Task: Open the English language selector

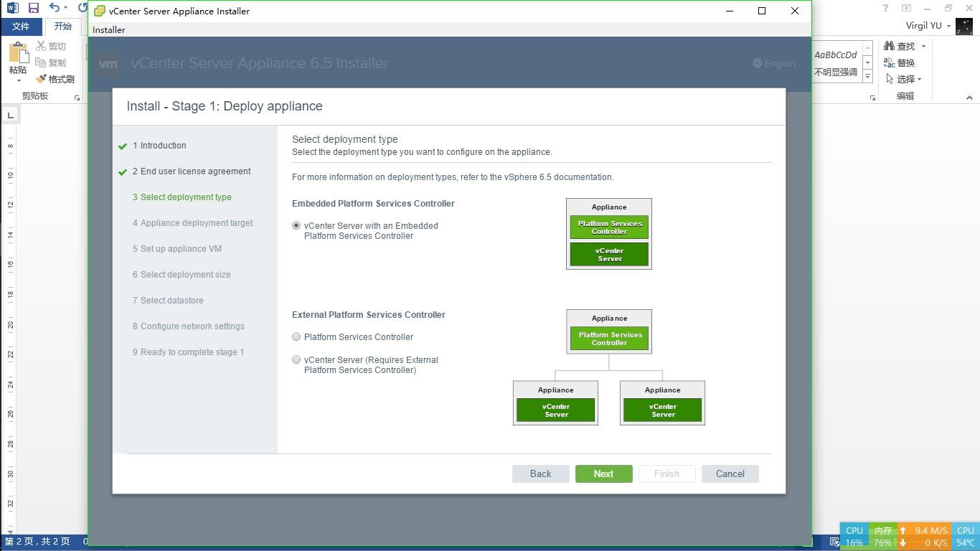Action: [x=774, y=63]
